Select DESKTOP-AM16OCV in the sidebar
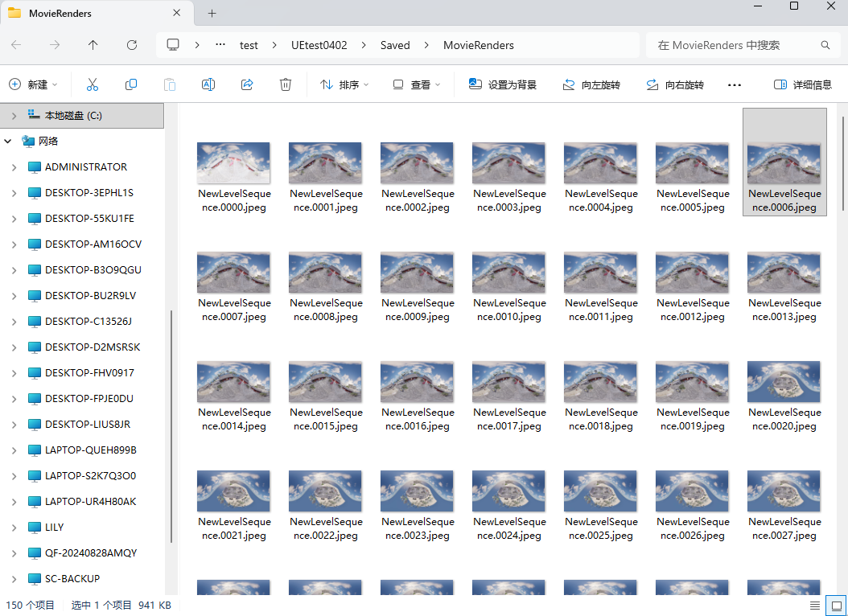The image size is (848, 616). point(93,244)
